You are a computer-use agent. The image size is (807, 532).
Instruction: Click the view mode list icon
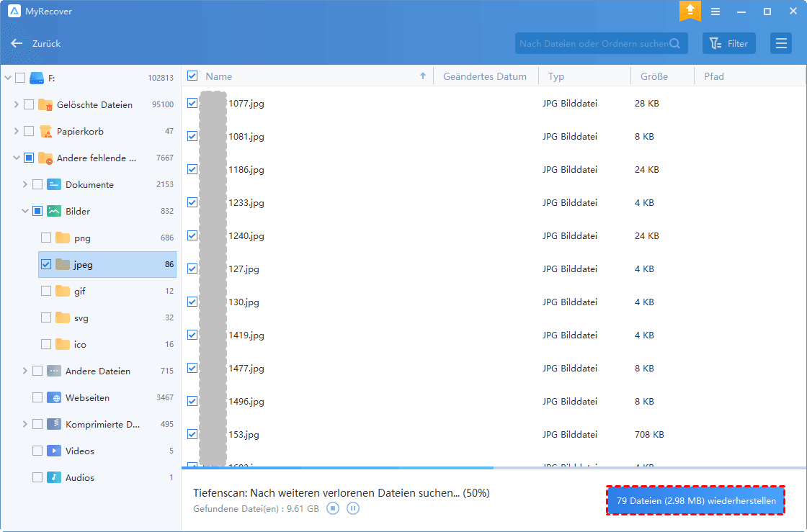point(780,43)
